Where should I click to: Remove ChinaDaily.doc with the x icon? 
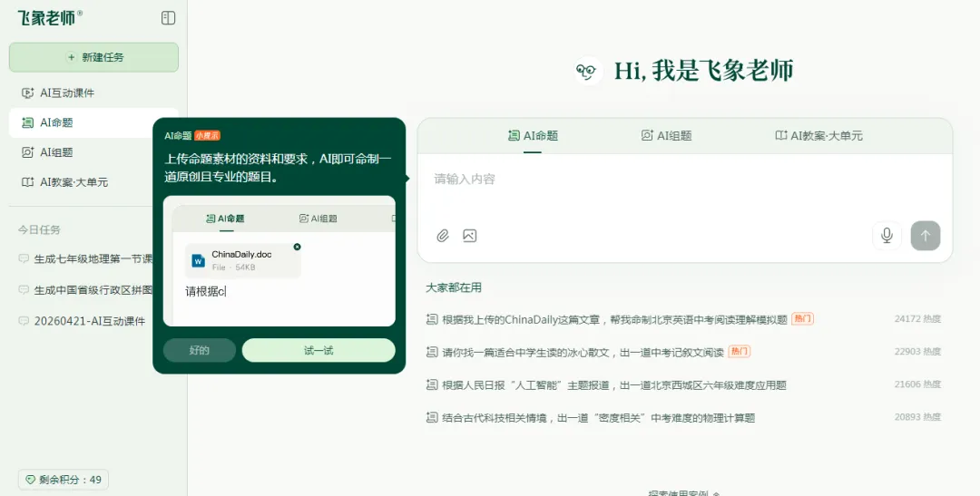click(297, 247)
